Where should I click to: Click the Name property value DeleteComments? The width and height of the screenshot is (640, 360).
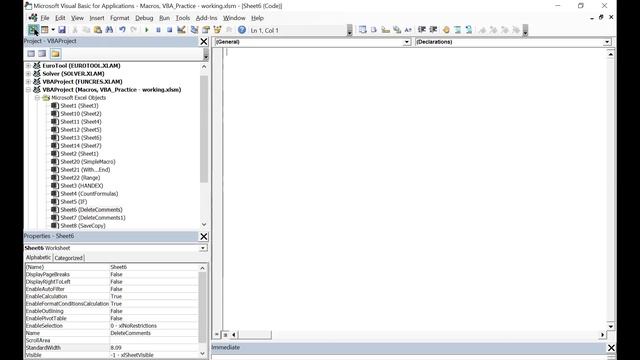130,333
